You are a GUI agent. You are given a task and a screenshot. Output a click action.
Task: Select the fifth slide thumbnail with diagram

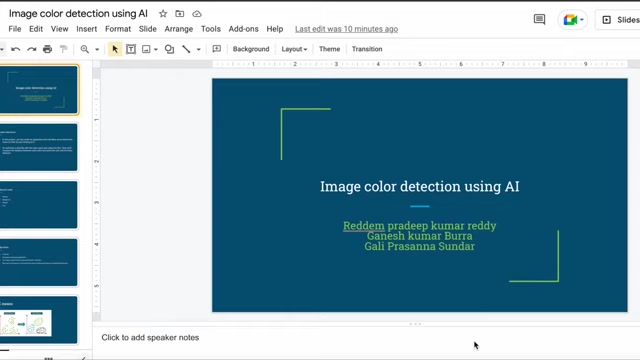(39, 320)
